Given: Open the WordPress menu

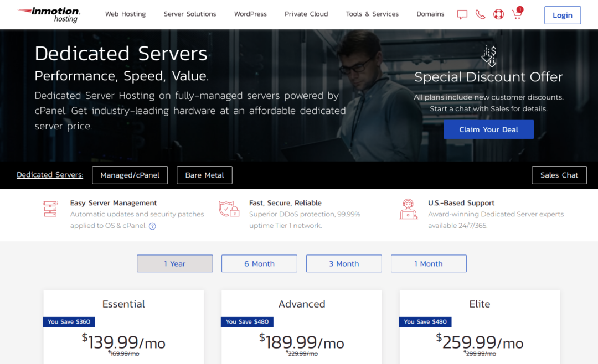Looking at the screenshot, I should [x=251, y=14].
